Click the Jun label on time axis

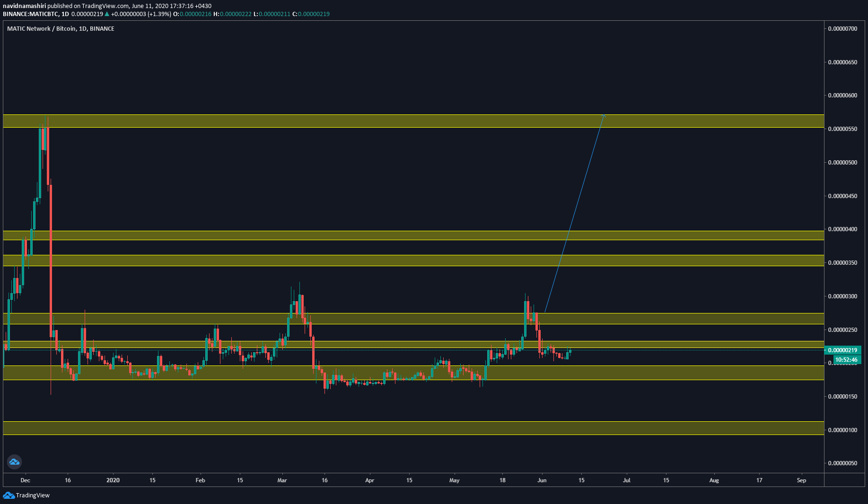tap(542, 480)
